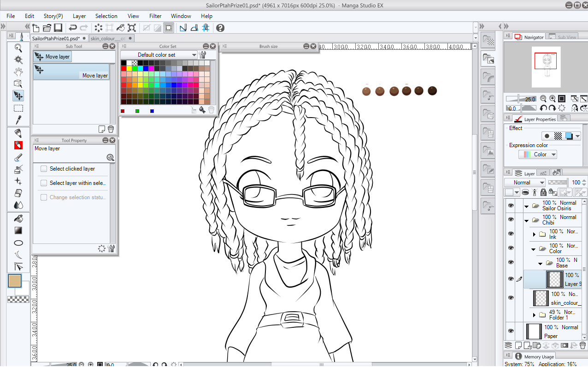Click Lock layer padlock icon

click(x=544, y=192)
